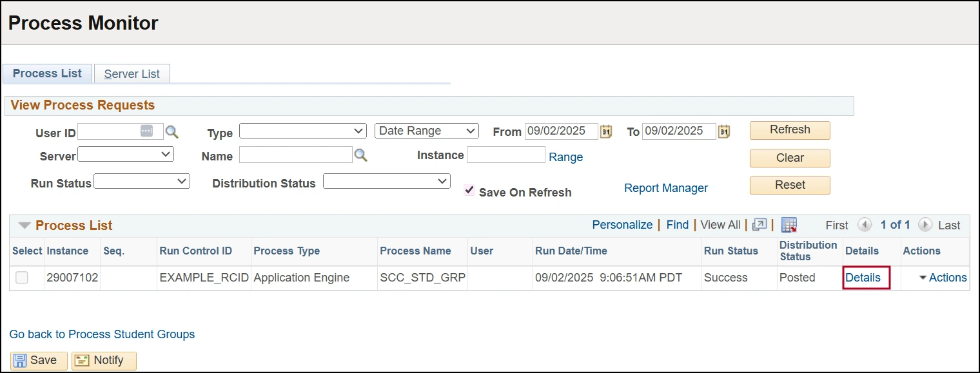
Task: Click the Zoom Process List popup icon
Action: [759, 225]
